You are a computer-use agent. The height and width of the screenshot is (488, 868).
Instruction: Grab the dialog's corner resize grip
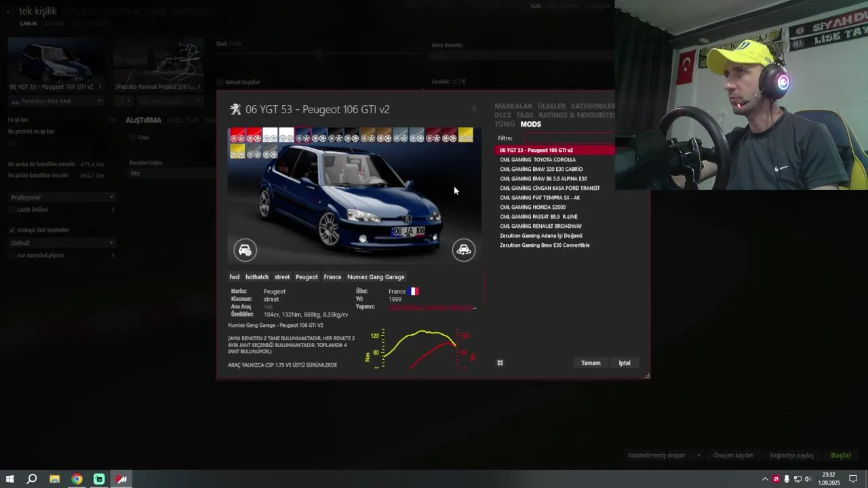point(647,375)
